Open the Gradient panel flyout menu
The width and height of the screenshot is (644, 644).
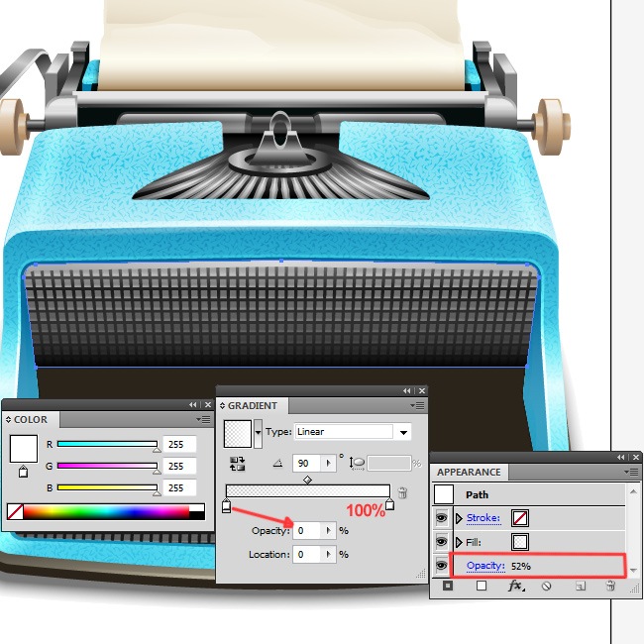pos(417,406)
